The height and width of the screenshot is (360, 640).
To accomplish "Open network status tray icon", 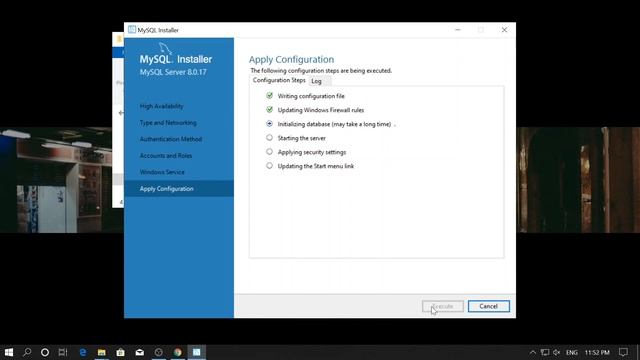I will point(545,352).
